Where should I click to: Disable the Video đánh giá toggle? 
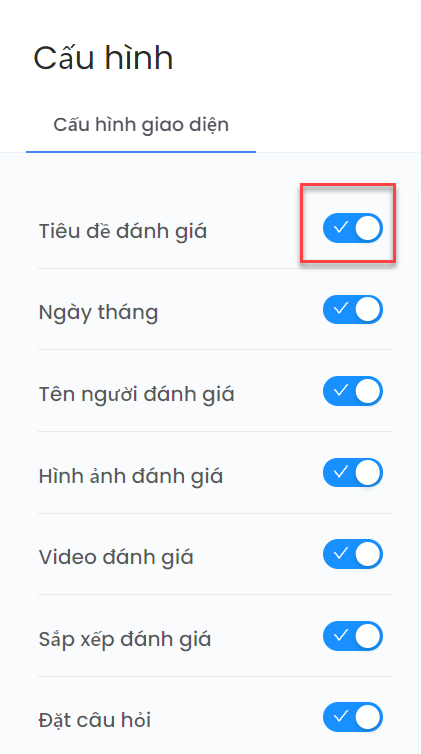353,554
